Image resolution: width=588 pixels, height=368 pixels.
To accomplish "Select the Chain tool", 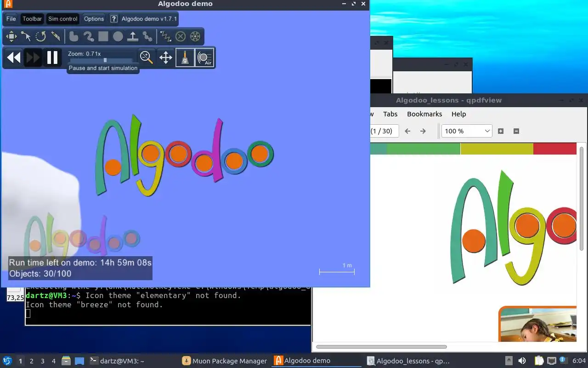I will pos(147,36).
